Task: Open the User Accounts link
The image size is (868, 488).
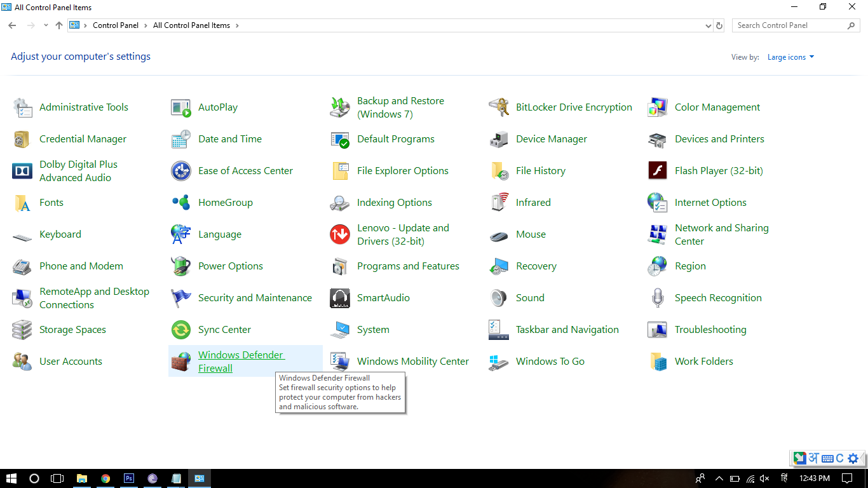Action: coord(71,362)
